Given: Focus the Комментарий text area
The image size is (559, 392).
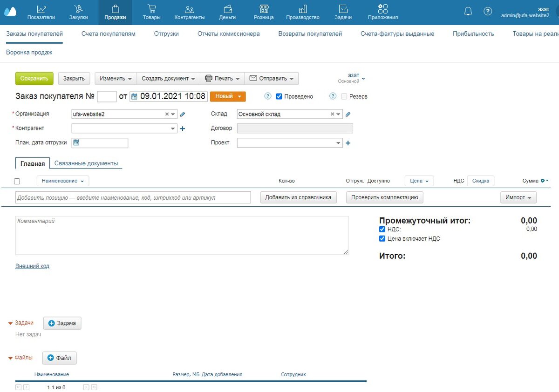Looking at the screenshot, I should point(182,235).
